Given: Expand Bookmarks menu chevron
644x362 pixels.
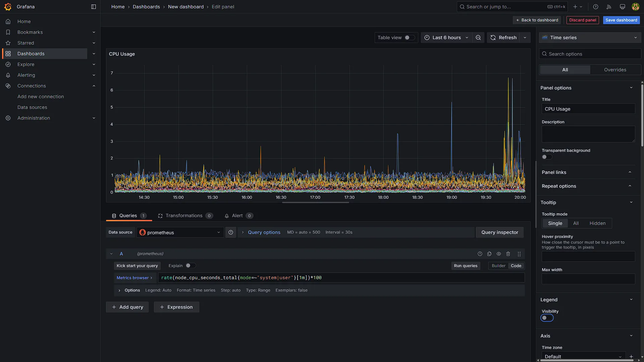Looking at the screenshot, I should [x=94, y=32].
